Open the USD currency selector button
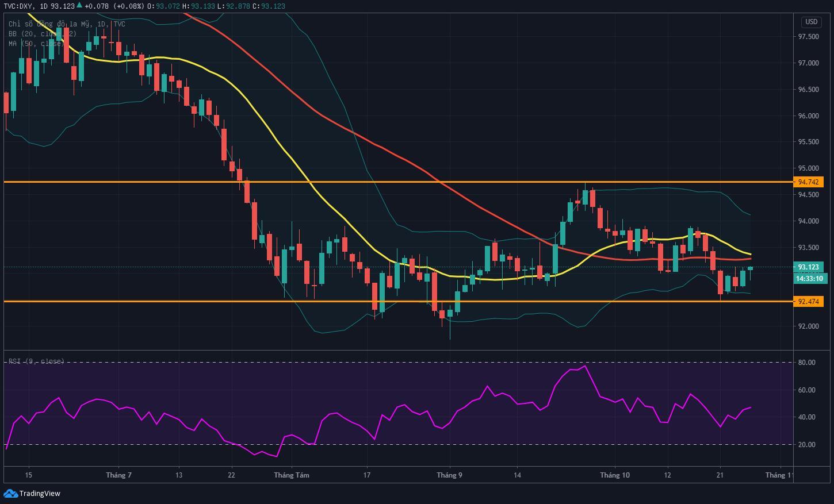Image resolution: width=834 pixels, height=504 pixels. 811,22
